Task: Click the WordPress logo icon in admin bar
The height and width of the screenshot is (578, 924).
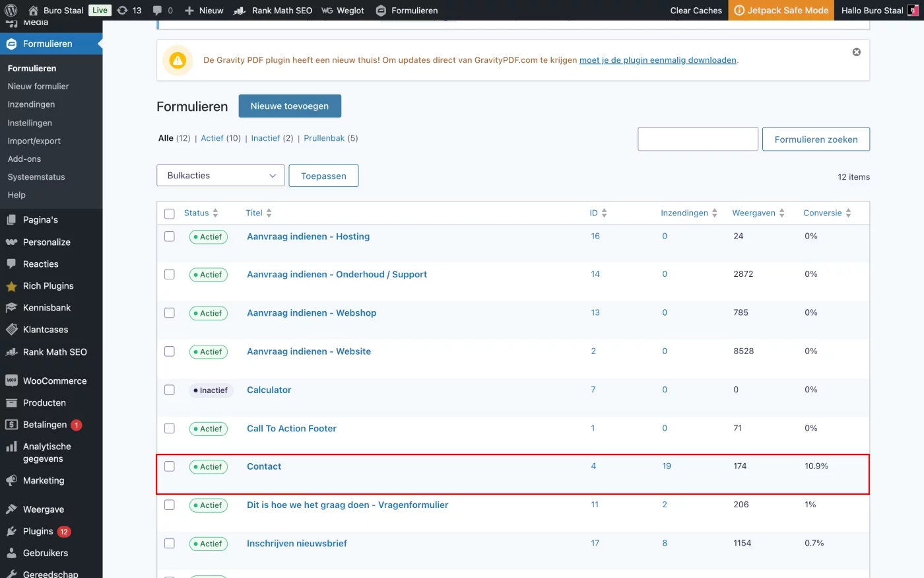Action: 11,11
